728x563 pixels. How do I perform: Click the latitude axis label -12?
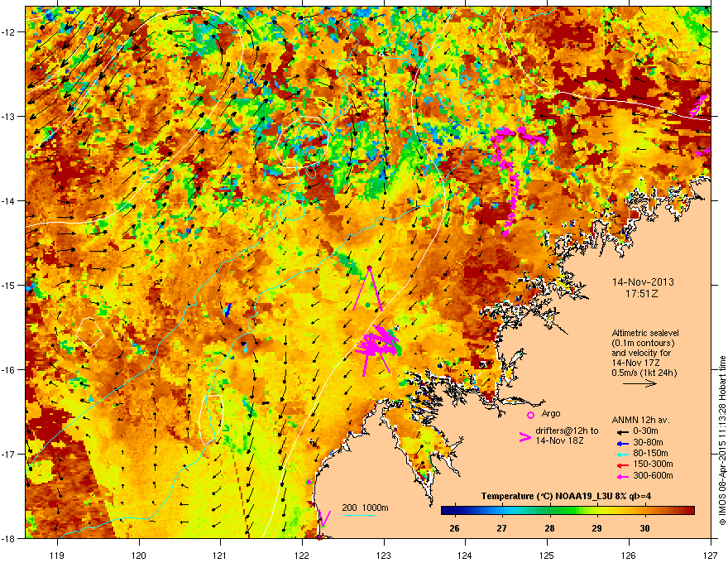pyautogui.click(x=9, y=32)
